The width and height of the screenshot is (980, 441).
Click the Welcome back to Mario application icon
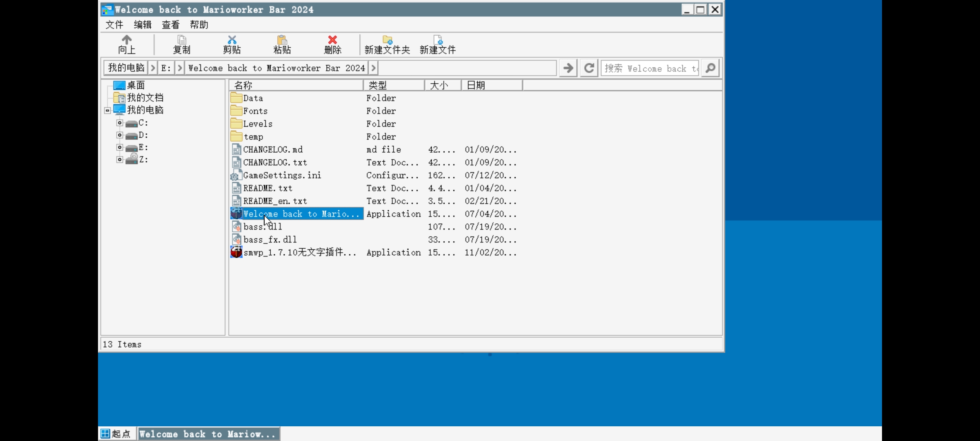click(x=236, y=214)
